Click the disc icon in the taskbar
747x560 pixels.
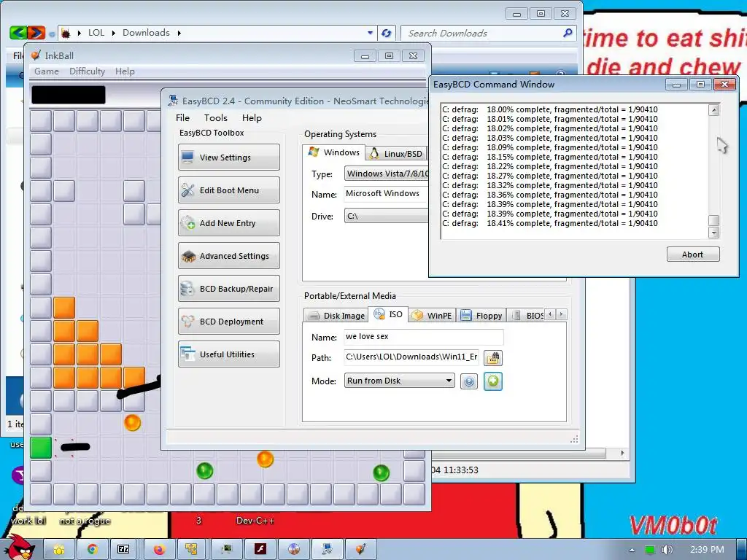[293, 550]
